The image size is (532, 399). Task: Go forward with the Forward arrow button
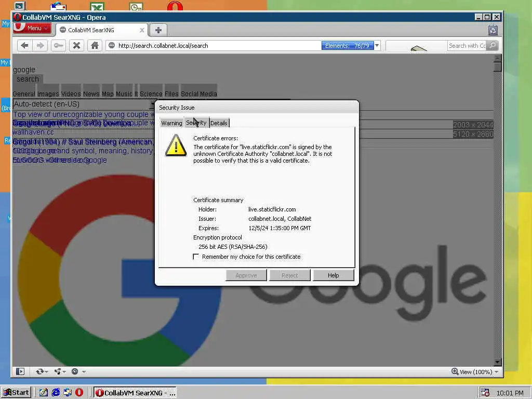(x=40, y=46)
